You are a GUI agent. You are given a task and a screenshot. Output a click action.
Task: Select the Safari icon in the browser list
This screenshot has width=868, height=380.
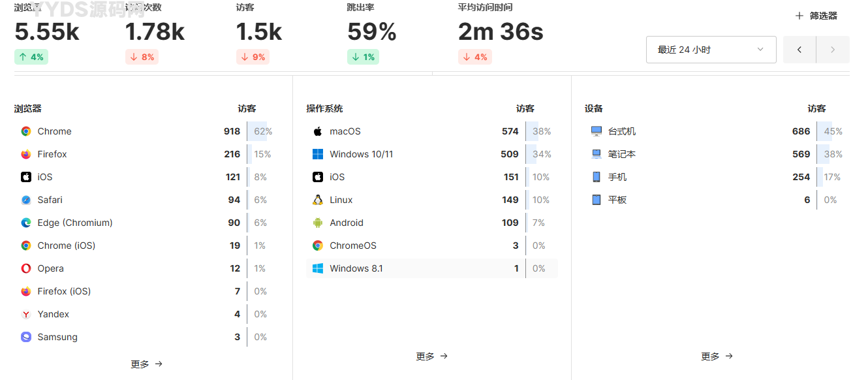(x=25, y=200)
